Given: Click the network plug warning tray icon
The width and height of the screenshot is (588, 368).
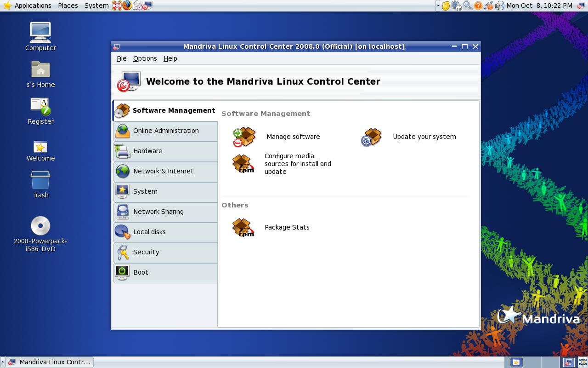Looking at the screenshot, I should [x=488, y=6].
